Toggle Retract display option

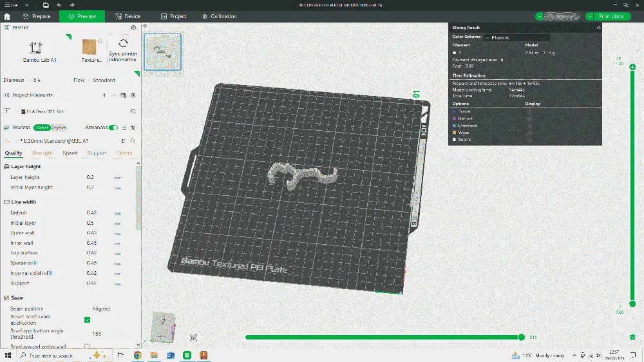click(529, 119)
